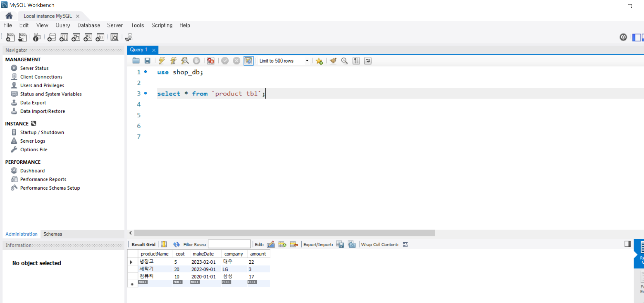The width and height of the screenshot is (644, 303).
Task: Open the File menu
Action: tap(8, 25)
